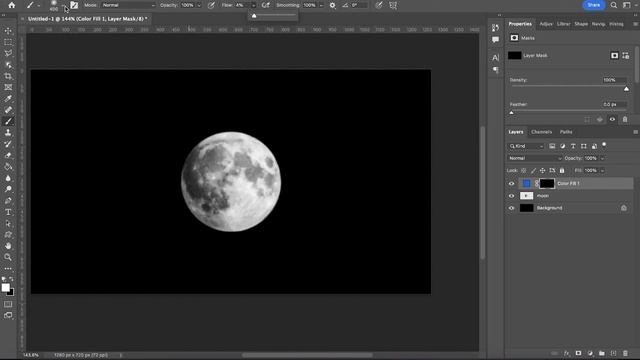Select the Crop tool
640x360 pixels.
8,76
